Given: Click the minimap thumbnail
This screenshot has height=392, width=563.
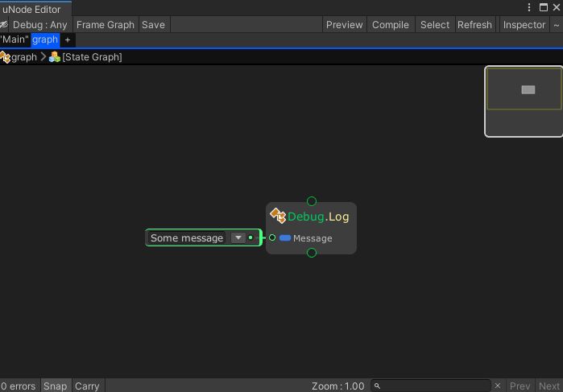Looking at the screenshot, I should pos(524,101).
